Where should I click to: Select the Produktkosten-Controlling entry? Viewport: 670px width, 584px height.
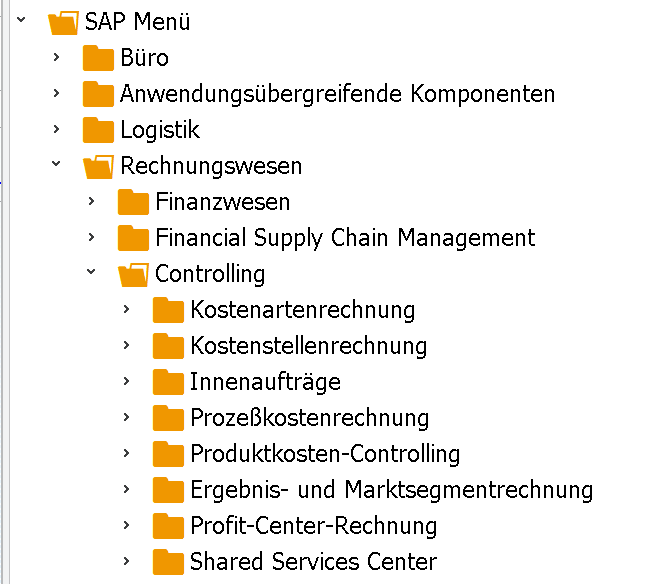click(x=325, y=454)
